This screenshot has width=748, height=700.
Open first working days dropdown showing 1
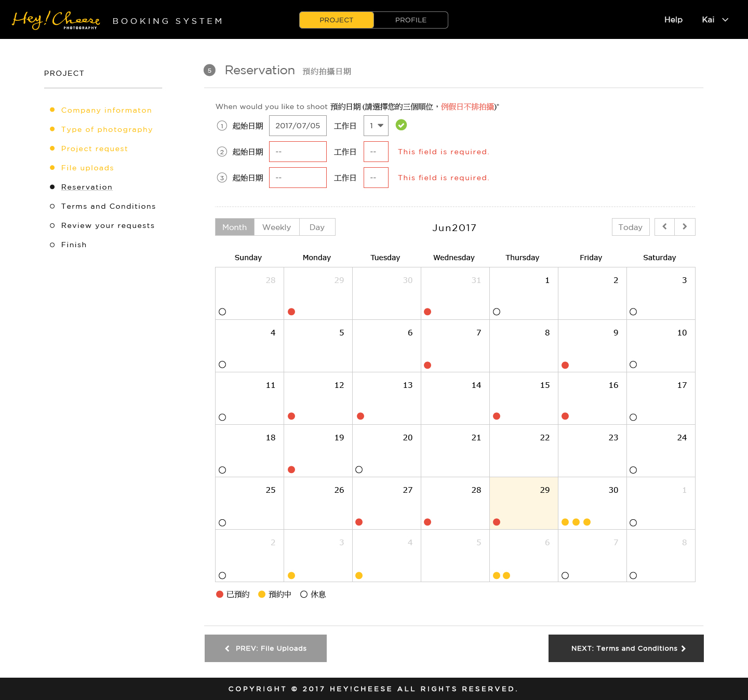pos(376,126)
